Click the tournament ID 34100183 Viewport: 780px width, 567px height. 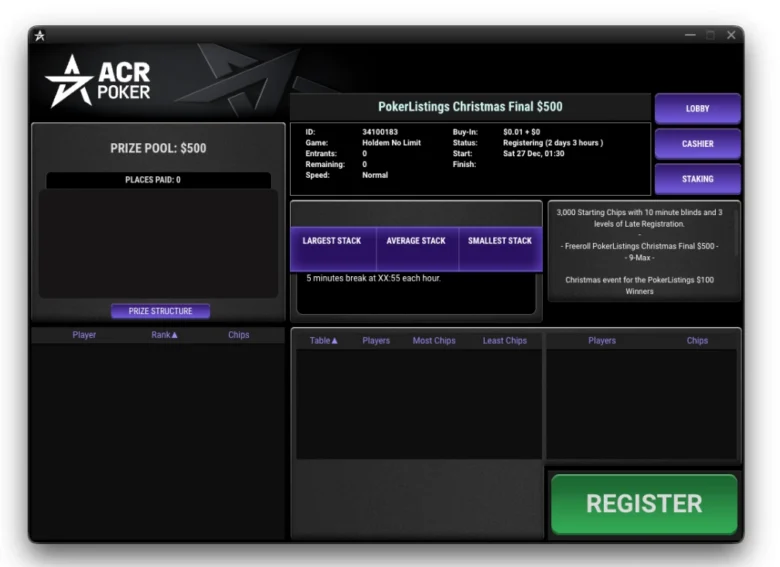click(380, 132)
